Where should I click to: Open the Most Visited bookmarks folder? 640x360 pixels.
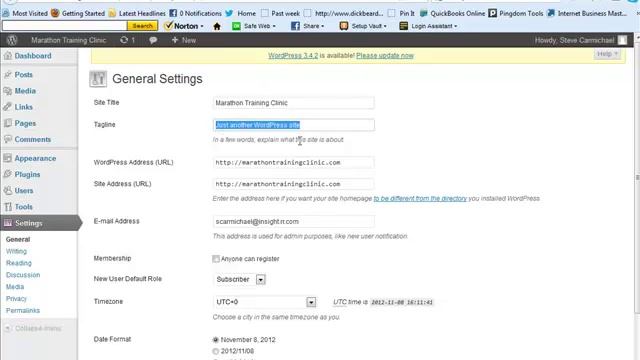pos(25,13)
